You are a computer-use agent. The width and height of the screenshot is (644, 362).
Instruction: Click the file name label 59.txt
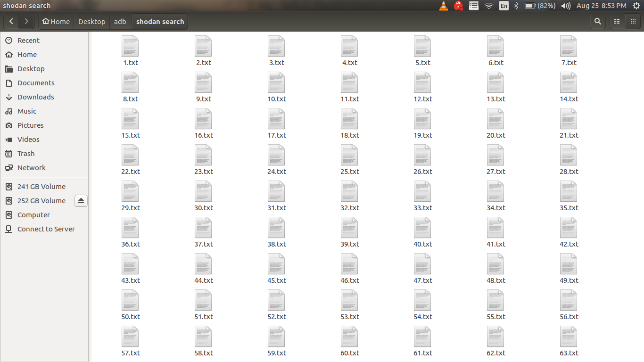point(276,353)
